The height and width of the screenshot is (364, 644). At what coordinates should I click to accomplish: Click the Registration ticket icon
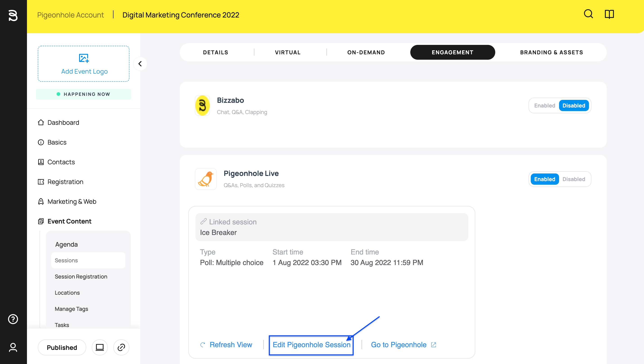pos(41,182)
